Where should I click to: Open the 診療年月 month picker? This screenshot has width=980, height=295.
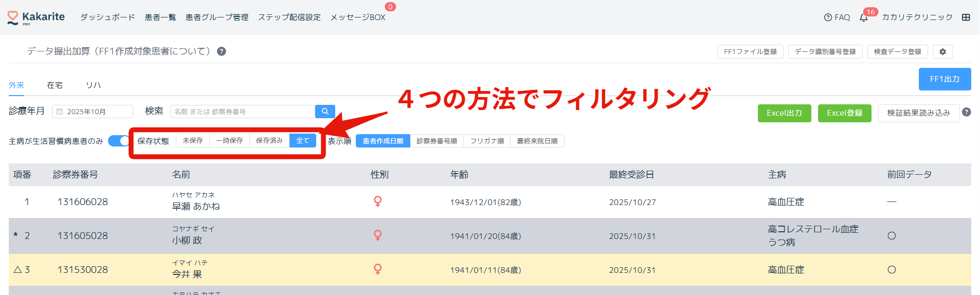pyautogui.click(x=93, y=112)
